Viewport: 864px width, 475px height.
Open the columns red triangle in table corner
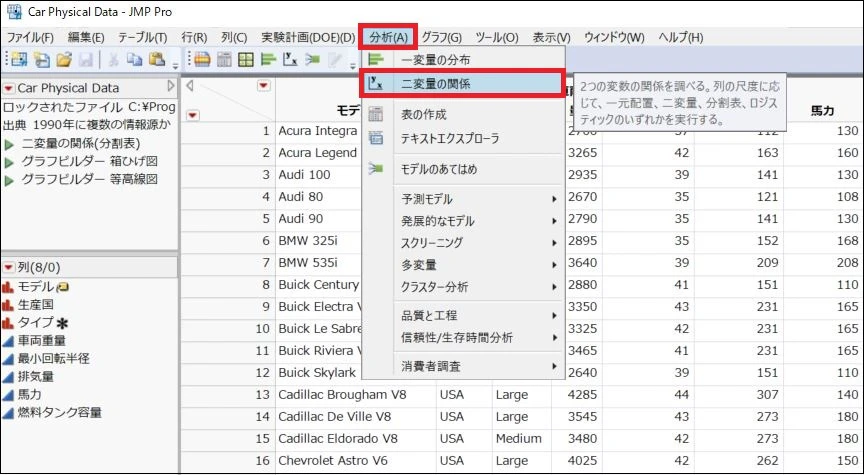(x=265, y=85)
